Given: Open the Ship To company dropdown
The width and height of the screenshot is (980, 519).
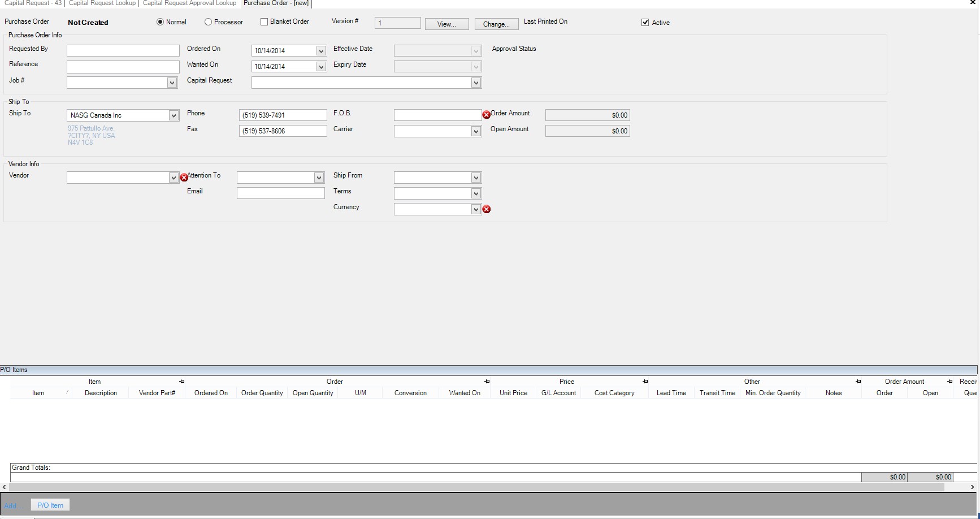Looking at the screenshot, I should tap(172, 115).
